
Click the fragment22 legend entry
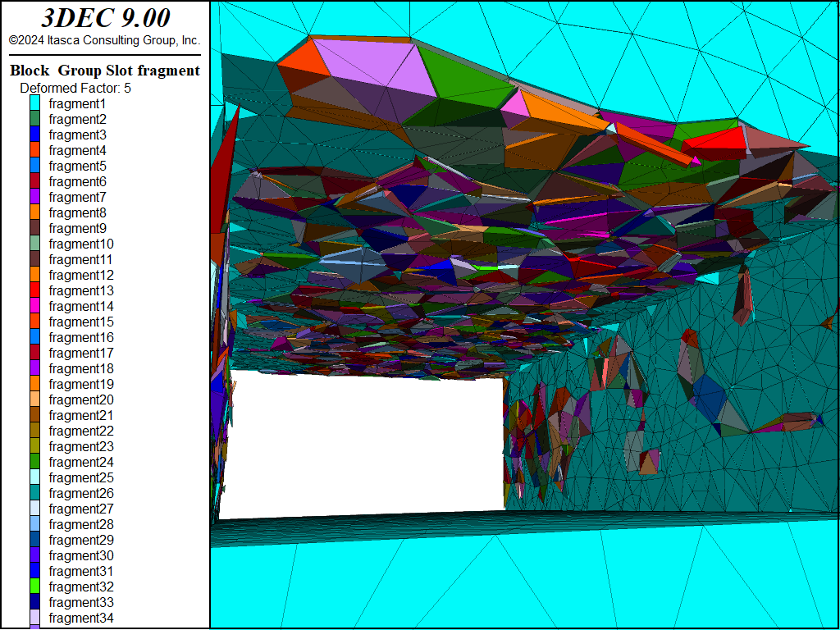pos(80,431)
